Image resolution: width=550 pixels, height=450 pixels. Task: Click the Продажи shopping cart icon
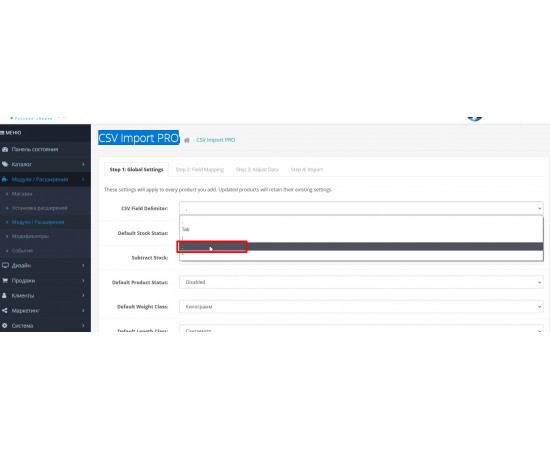coord(5,281)
